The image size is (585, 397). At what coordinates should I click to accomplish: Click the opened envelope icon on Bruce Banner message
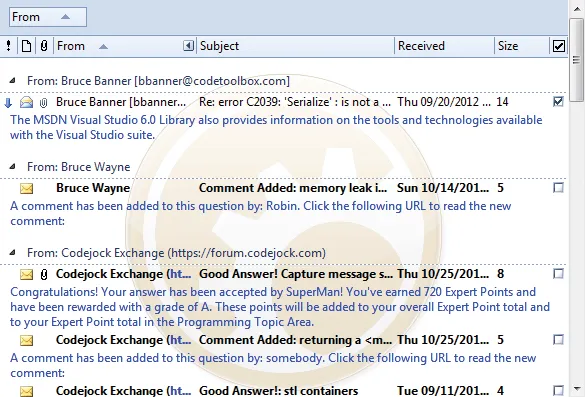tap(26, 102)
